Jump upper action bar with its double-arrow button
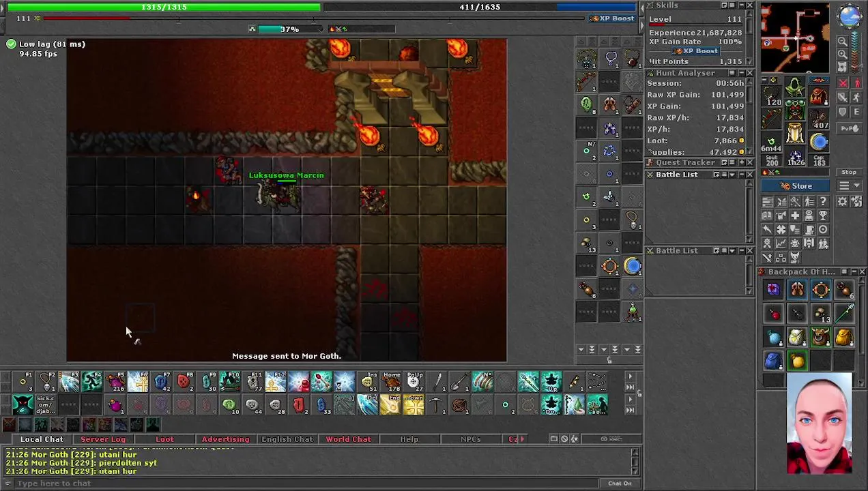The height and width of the screenshot is (491, 868). (x=631, y=387)
